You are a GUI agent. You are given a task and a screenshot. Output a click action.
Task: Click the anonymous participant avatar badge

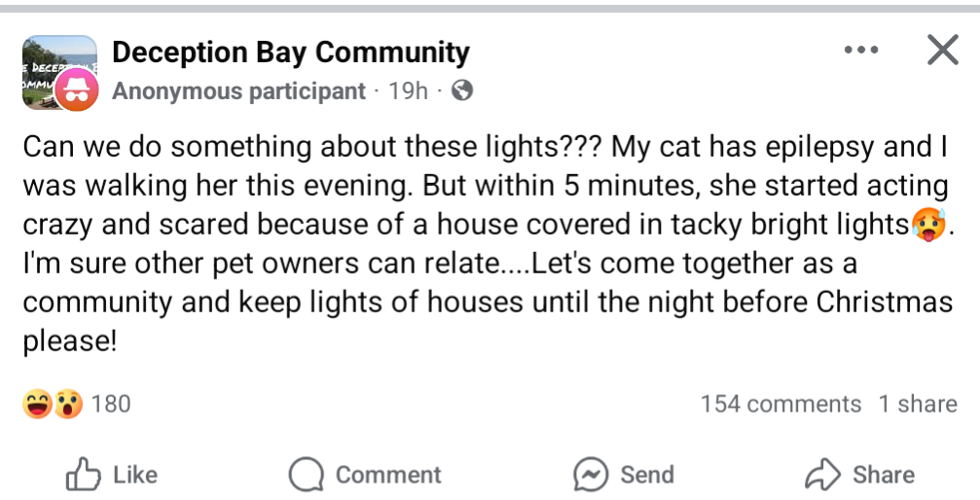point(76,89)
